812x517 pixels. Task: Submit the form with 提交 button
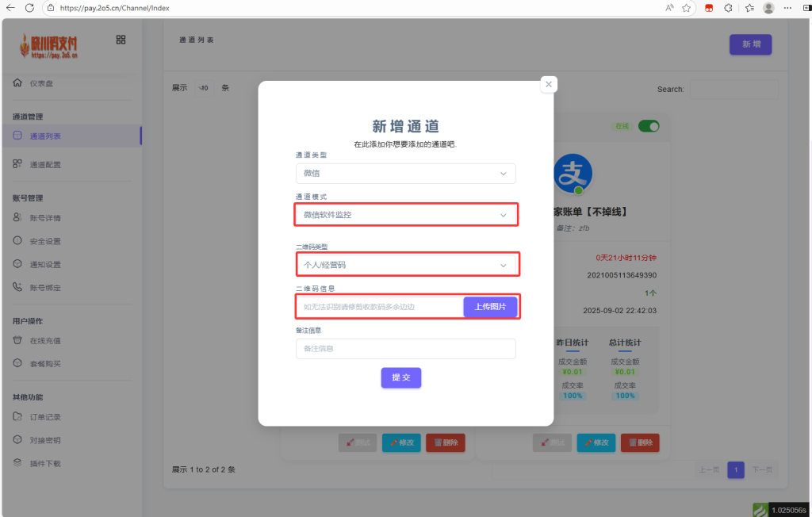tap(400, 378)
